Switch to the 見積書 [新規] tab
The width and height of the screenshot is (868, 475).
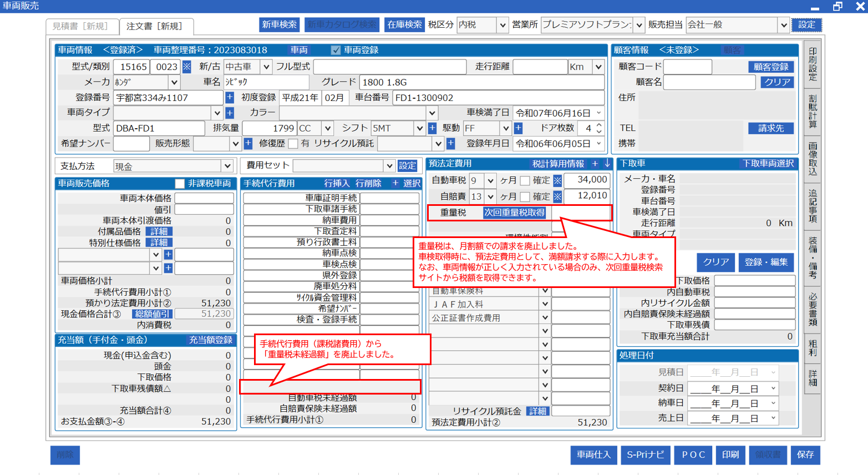[x=80, y=26]
